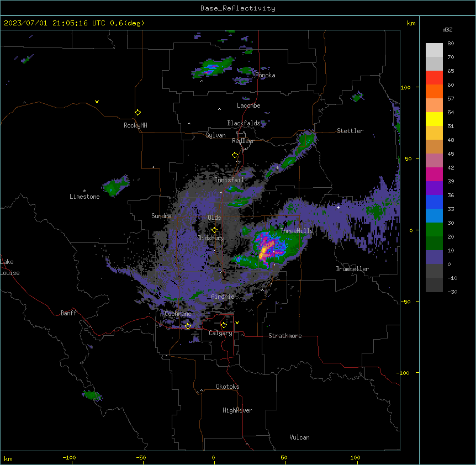This screenshot has width=476, height=465.
Task: Select the yellow diamond marker above Didsbury
Action: pos(214,230)
